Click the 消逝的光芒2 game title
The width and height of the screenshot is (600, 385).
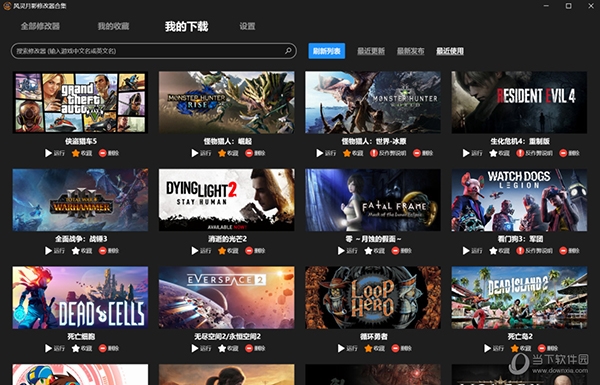[x=227, y=239]
